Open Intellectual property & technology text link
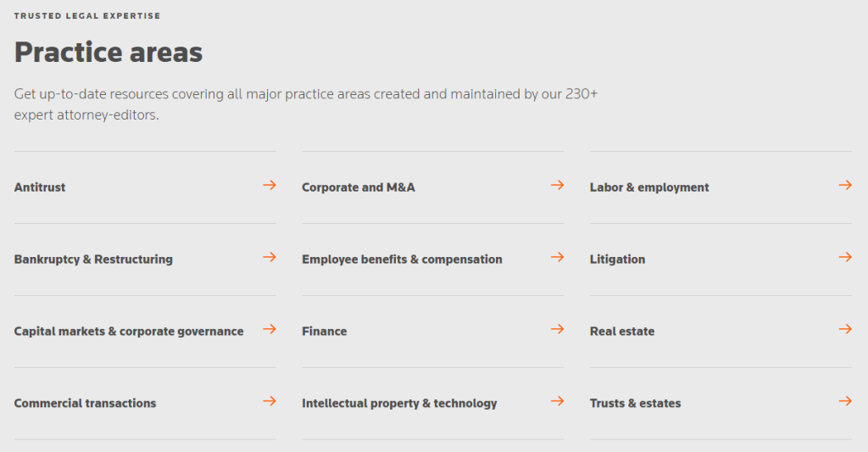The height and width of the screenshot is (452, 868). coord(400,404)
